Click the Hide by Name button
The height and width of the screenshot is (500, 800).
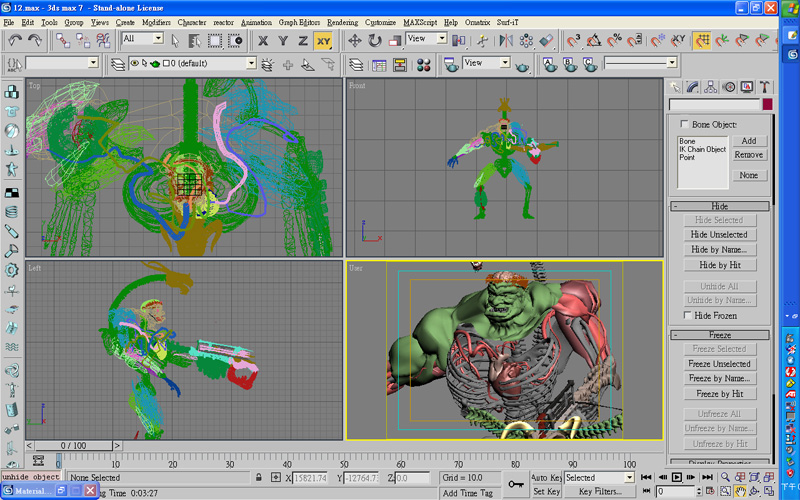[719, 249]
